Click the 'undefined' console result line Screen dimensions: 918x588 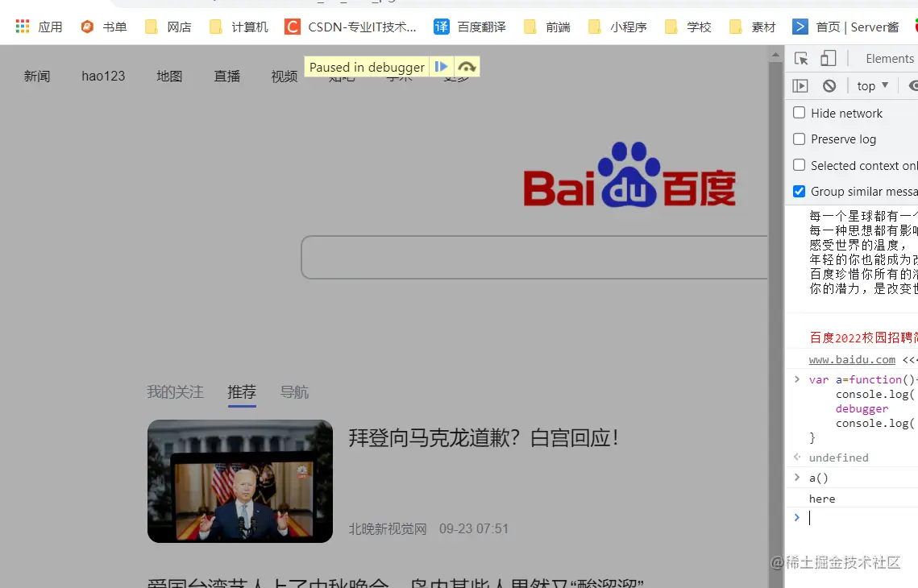(838, 458)
